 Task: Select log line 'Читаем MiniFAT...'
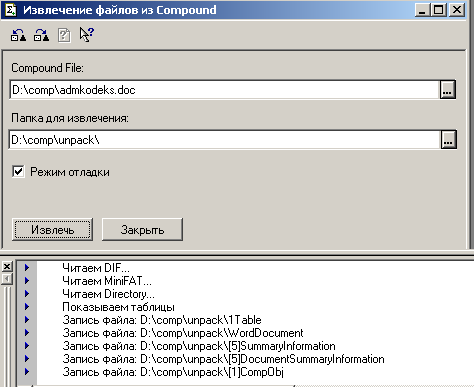coord(107,281)
